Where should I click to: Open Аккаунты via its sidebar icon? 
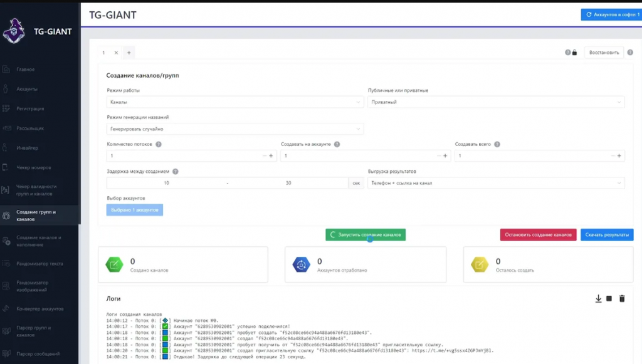point(6,89)
